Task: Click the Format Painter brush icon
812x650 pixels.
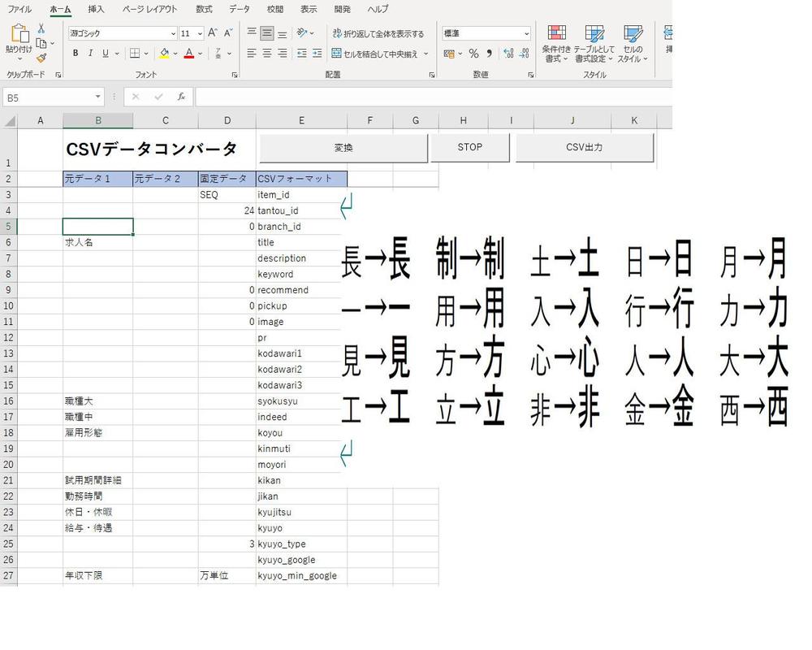Action: pyautogui.click(x=41, y=58)
